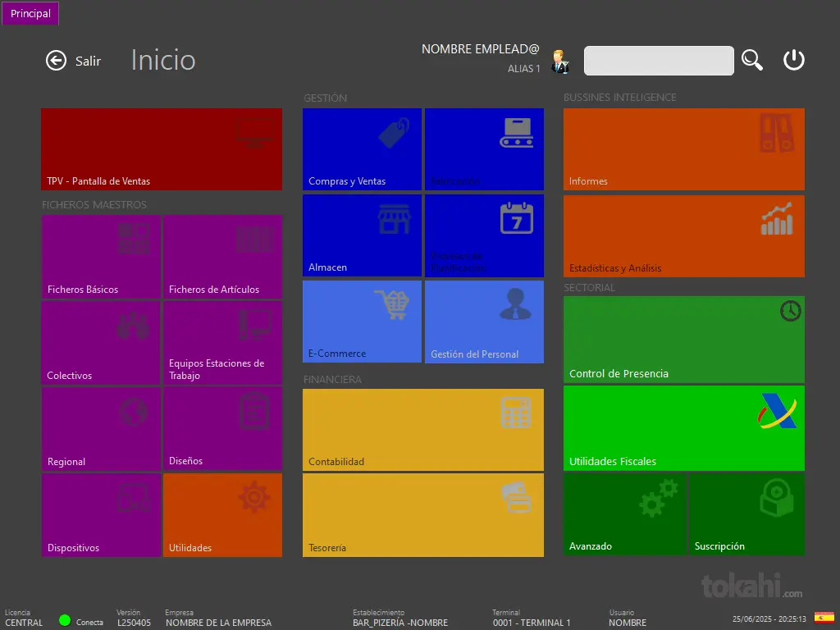Viewport: 840px width, 630px height.
Task: Click the Spanish flag language icon
Action: coord(824,618)
